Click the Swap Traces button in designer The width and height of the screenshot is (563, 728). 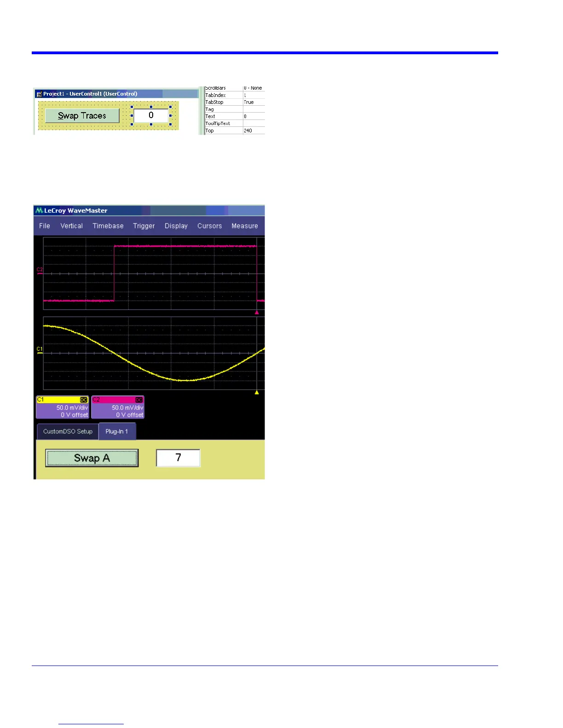(x=82, y=116)
